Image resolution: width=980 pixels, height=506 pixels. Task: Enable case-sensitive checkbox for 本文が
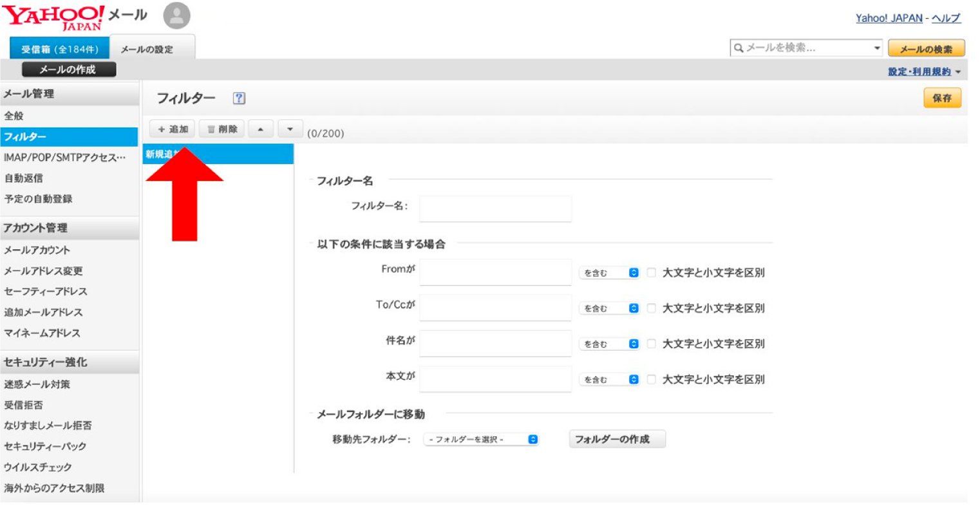pyautogui.click(x=651, y=379)
